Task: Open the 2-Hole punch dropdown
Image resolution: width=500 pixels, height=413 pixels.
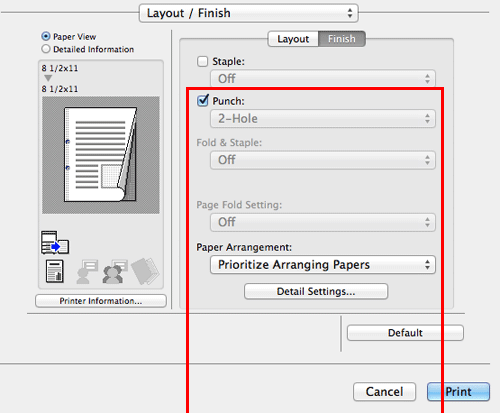Action: [323, 119]
